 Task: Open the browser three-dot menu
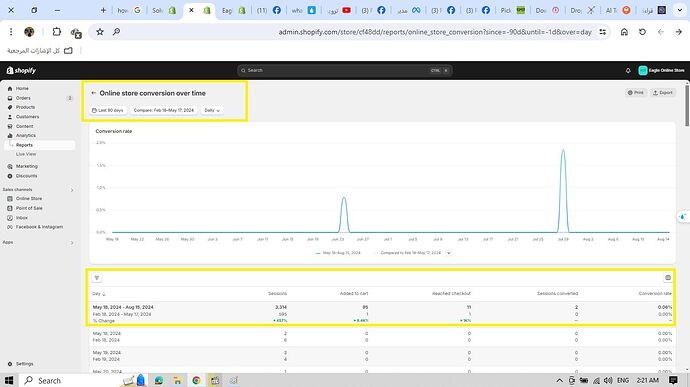click(11, 32)
